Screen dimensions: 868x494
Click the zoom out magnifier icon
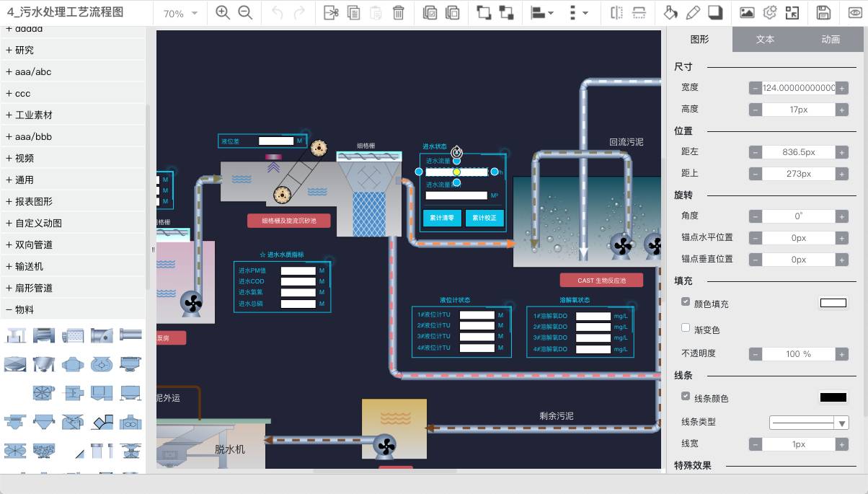tap(245, 13)
